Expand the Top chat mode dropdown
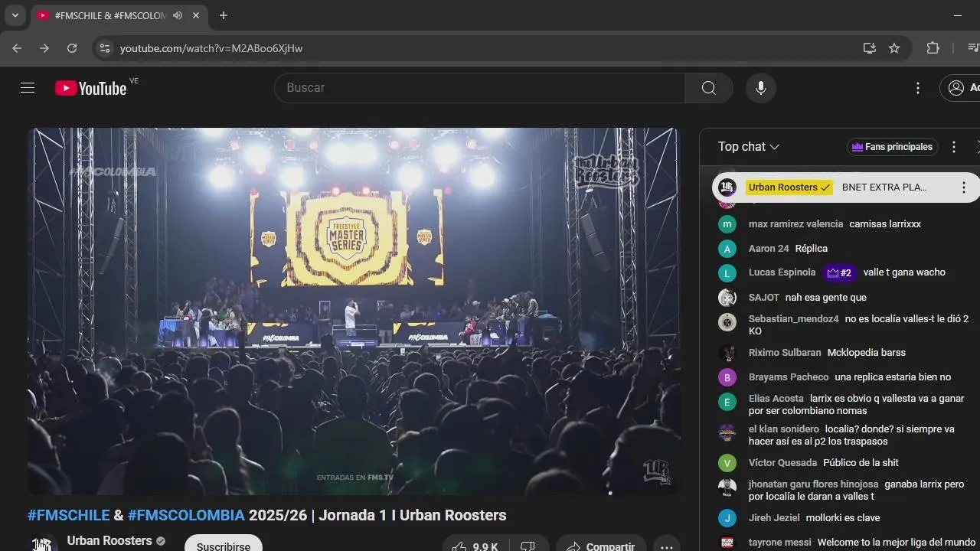The image size is (980, 551). pyautogui.click(x=749, y=147)
